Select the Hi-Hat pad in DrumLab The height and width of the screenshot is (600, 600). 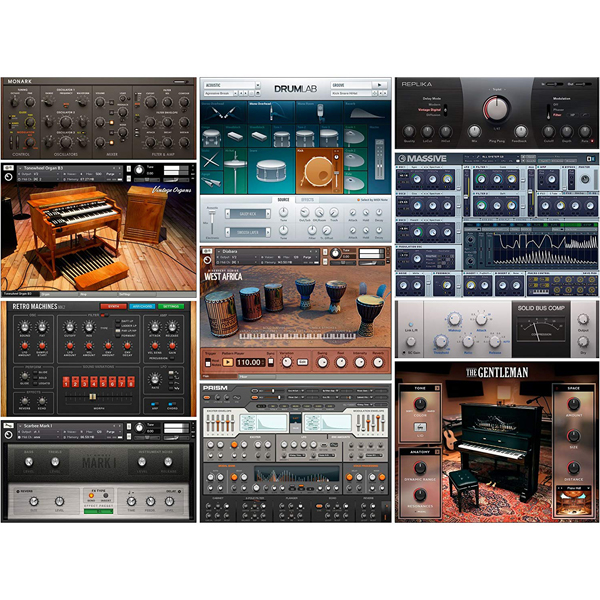[235, 171]
